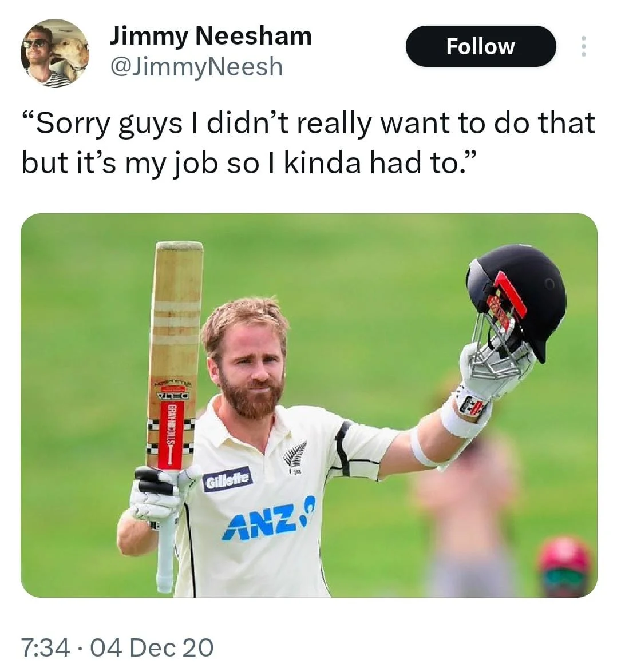Click the Gillette logo on the shirt
617x672 pixels.
(x=228, y=479)
